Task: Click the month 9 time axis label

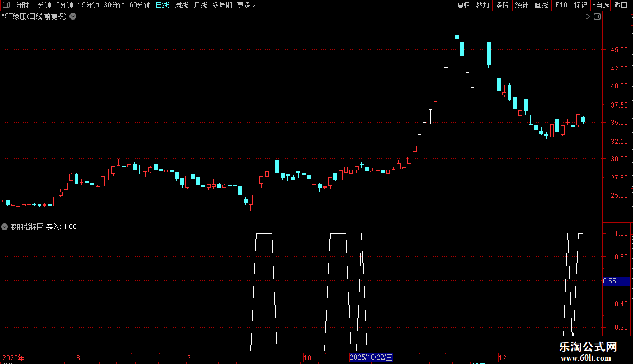Action: pos(189,357)
